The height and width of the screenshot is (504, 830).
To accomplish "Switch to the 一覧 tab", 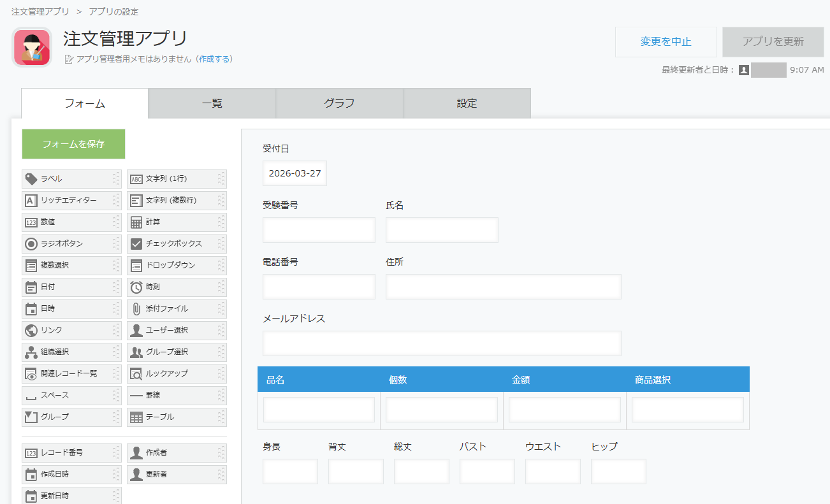I will point(212,103).
